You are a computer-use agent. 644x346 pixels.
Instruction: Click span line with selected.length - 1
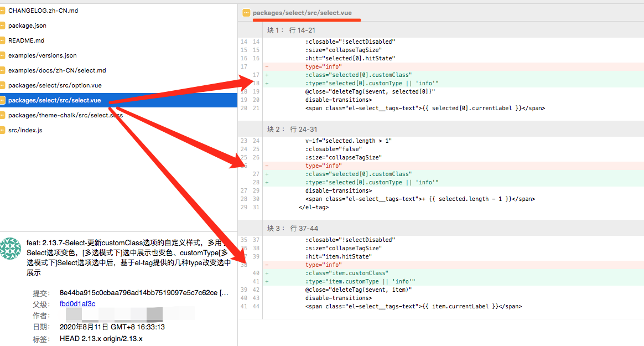click(x=420, y=199)
